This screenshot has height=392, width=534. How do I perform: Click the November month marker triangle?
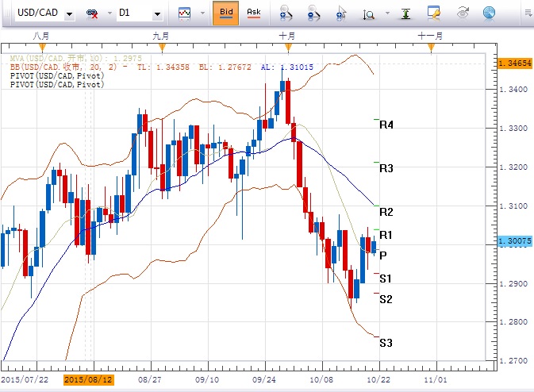click(x=431, y=47)
